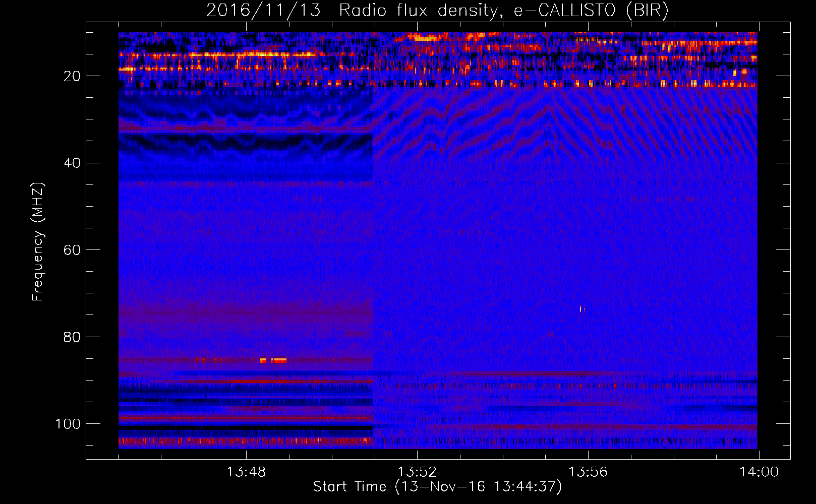Click the 'Start Time (13-Nov-16 13:44:37)' label

point(437,487)
